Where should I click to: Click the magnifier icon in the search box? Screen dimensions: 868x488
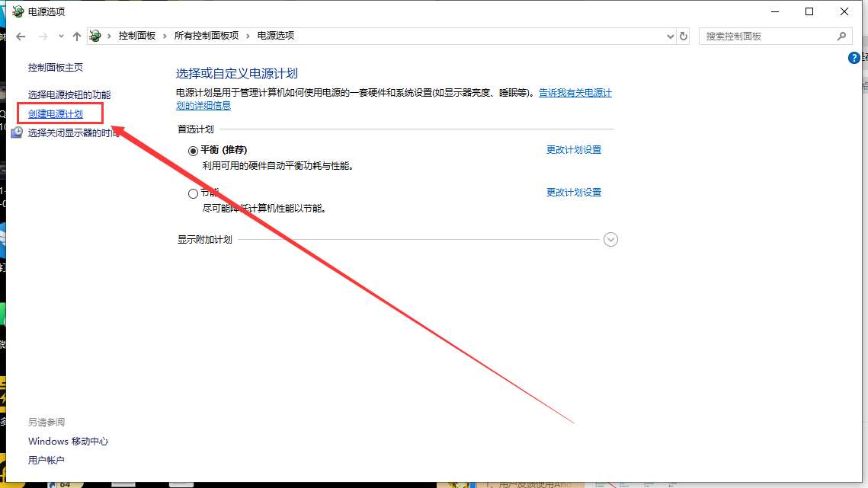(x=841, y=36)
